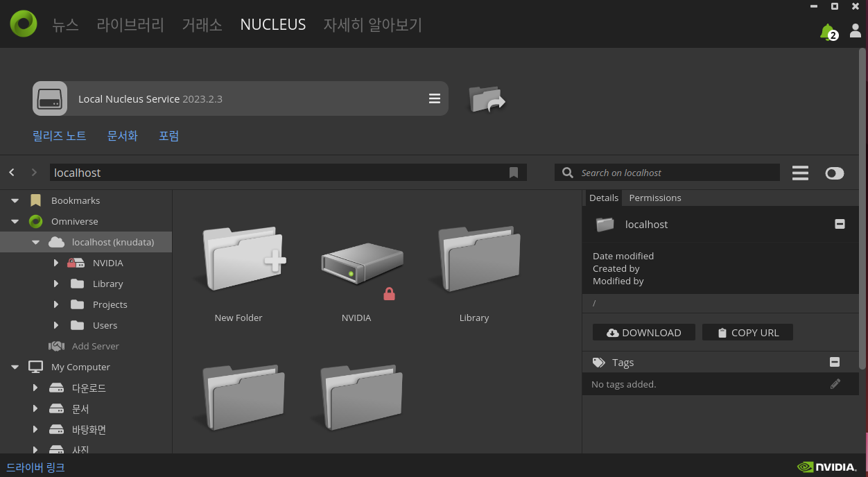
Task: Go forward with the right navigation arrow
Action: (x=34, y=172)
